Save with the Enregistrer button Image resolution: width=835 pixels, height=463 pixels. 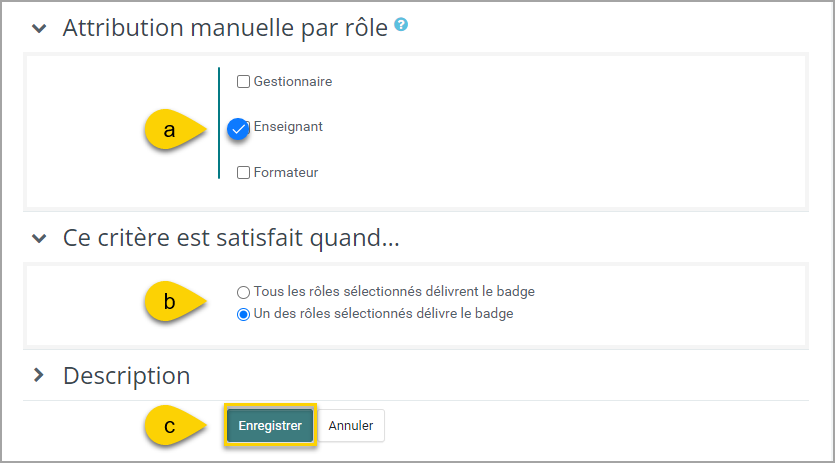pyautogui.click(x=270, y=425)
